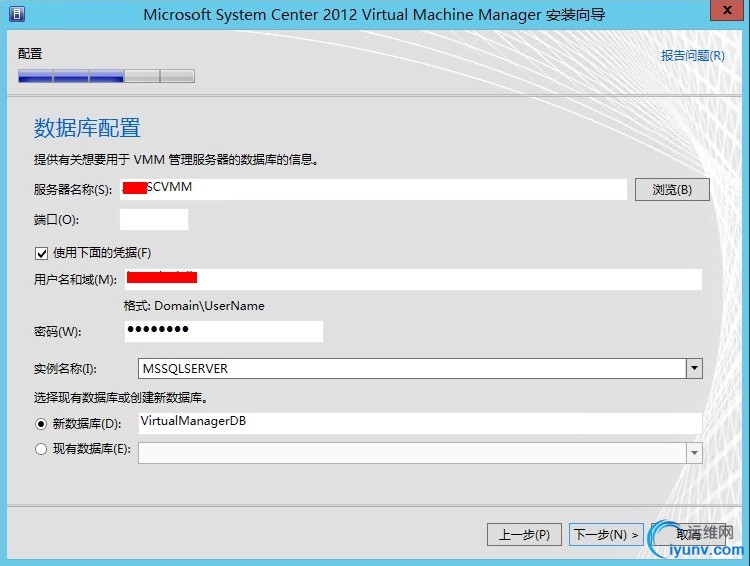Click the 选择现有数据库或创建新数据库 instruction text
750x566 pixels.
[121, 398]
